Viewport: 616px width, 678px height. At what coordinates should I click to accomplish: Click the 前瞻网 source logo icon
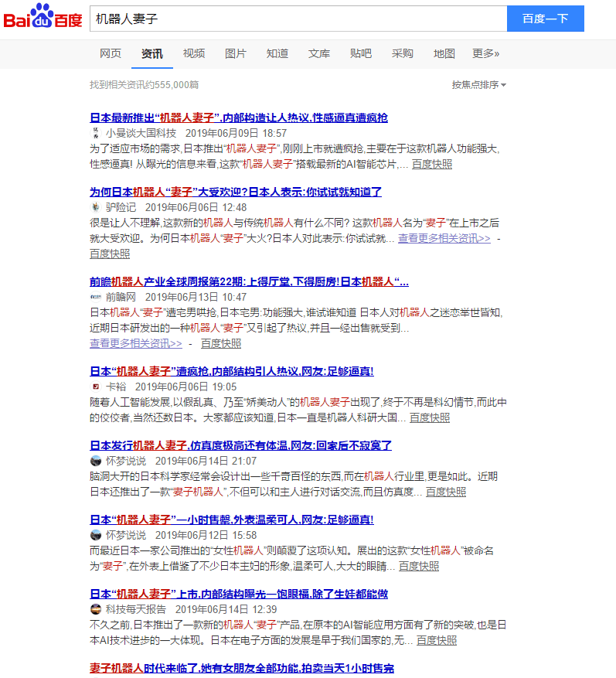(x=95, y=297)
